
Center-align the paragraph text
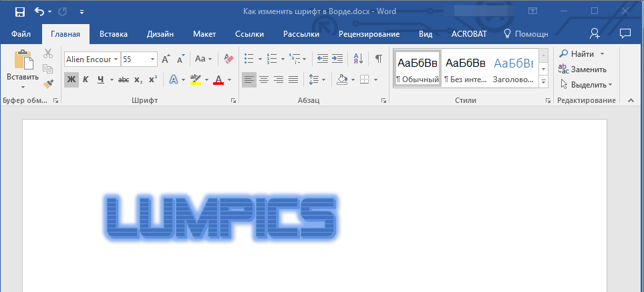pos(264,80)
